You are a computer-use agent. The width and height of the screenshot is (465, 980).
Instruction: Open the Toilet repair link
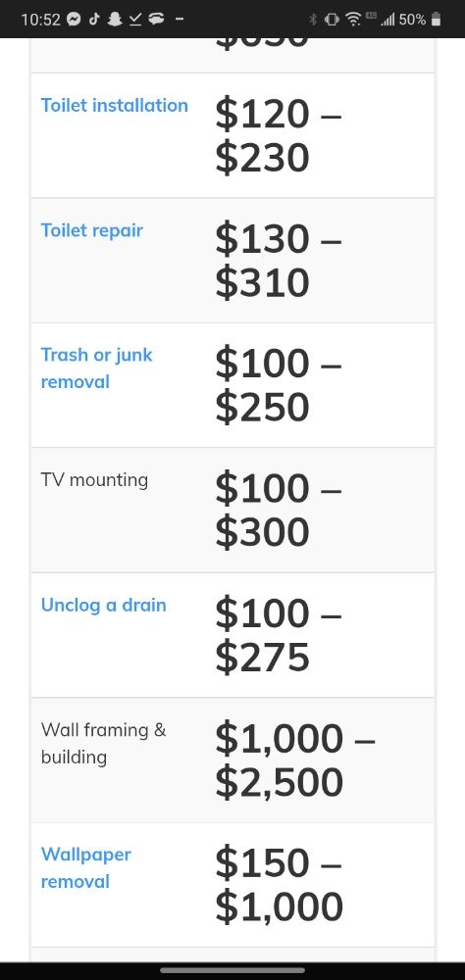92,230
